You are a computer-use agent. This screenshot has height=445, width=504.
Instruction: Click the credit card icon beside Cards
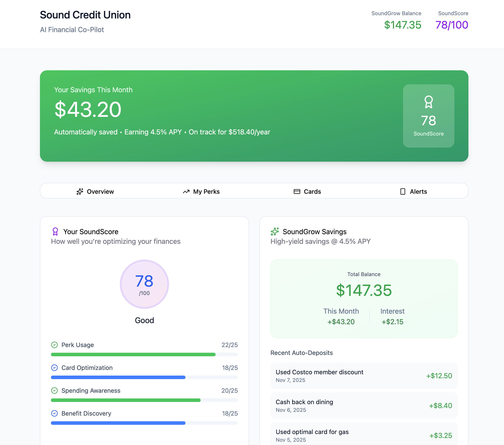297,192
